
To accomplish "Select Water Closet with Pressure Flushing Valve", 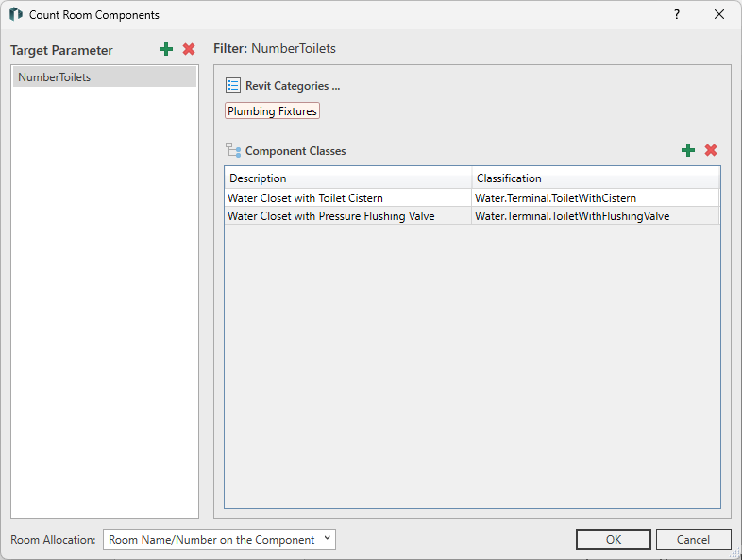I will click(472, 216).
